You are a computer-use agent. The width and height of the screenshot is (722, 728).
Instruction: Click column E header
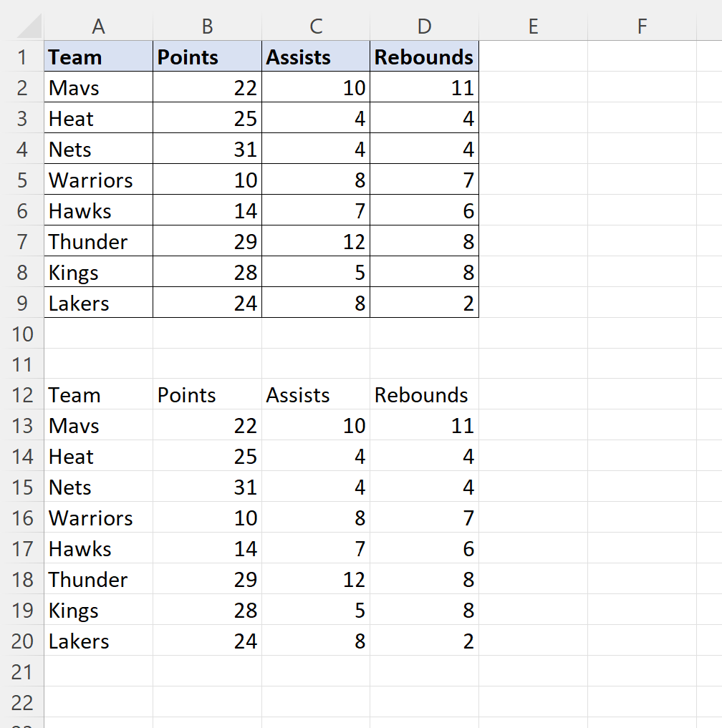click(533, 26)
